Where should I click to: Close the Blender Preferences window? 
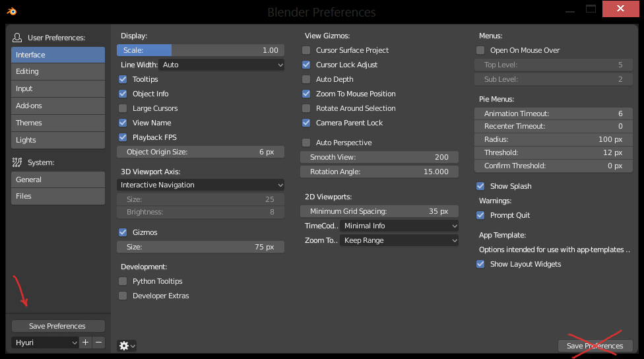[x=621, y=9]
